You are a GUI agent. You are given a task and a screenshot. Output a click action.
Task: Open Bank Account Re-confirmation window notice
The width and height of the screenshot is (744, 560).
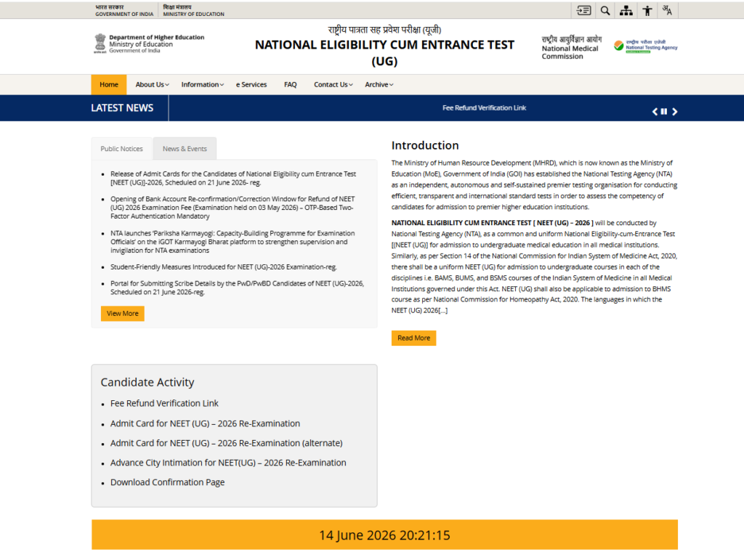pos(232,208)
